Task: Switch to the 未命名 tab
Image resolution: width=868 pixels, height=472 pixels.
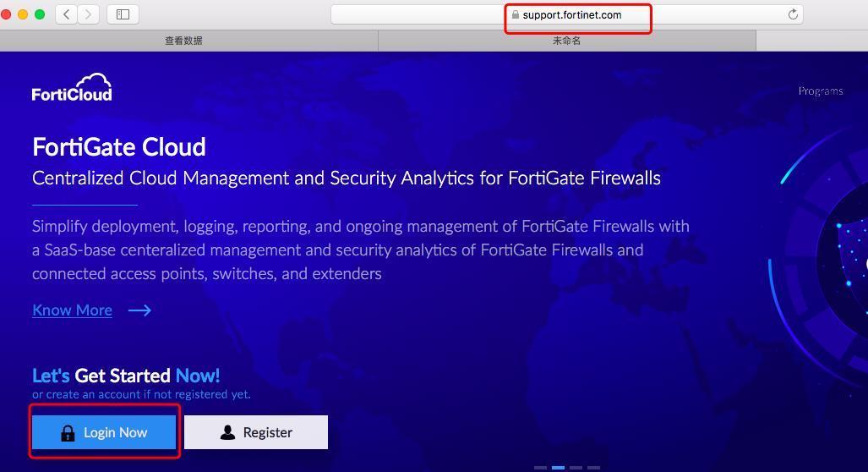Action: 567,41
